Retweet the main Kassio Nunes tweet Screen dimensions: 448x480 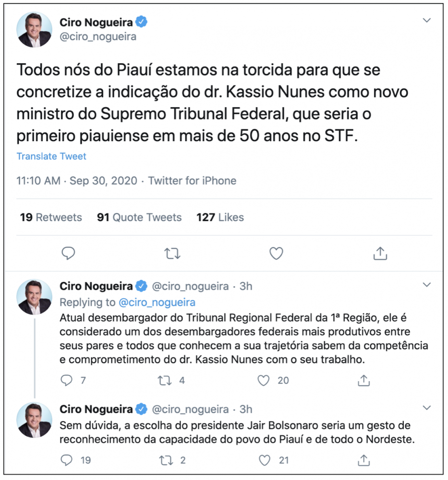click(x=172, y=253)
